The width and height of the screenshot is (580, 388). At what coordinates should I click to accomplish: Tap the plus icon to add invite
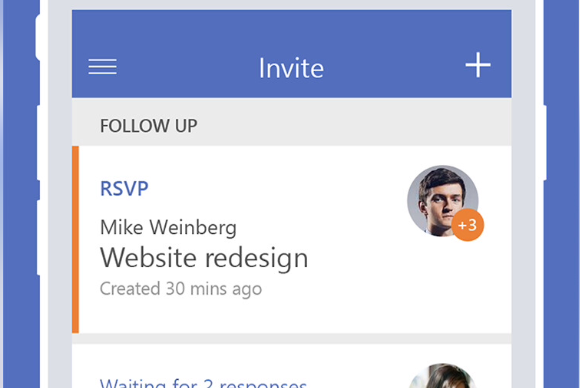click(478, 65)
